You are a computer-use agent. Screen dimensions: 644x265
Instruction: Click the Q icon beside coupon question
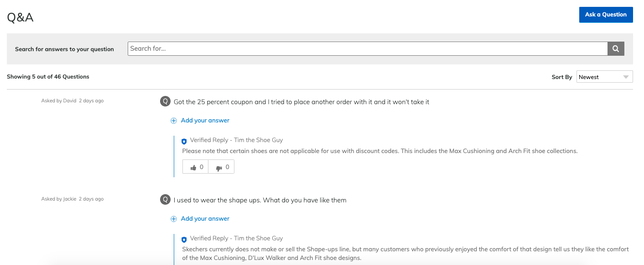(x=165, y=101)
